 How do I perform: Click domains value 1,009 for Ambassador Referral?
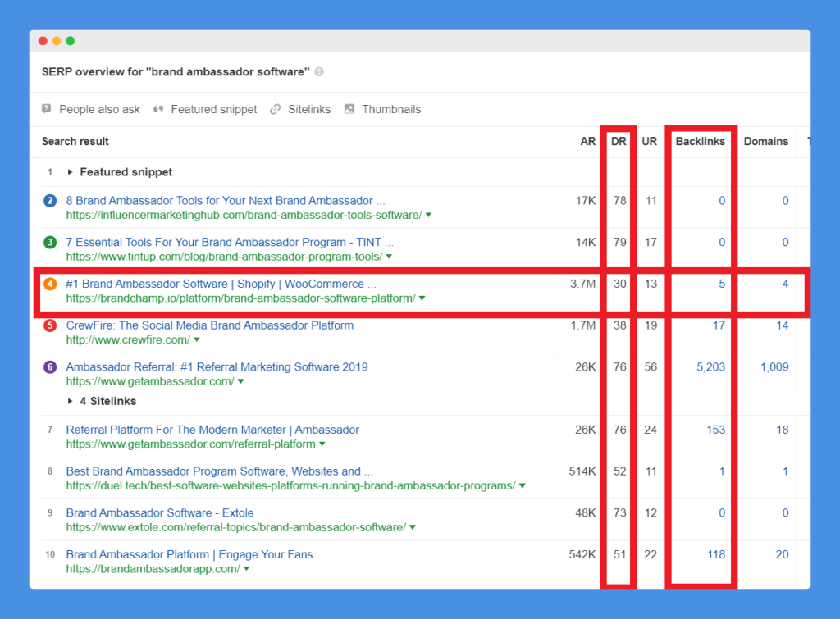(774, 366)
